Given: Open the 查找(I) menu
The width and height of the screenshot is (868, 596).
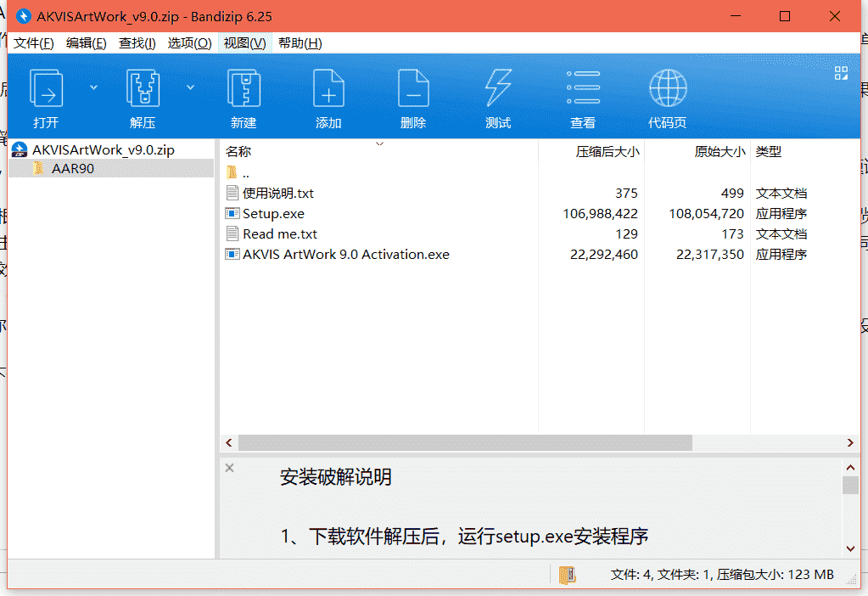Looking at the screenshot, I should coord(137,43).
